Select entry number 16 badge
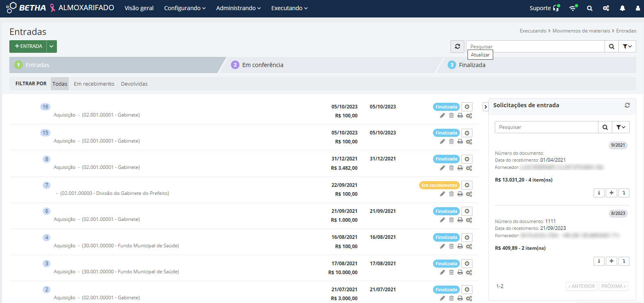This screenshot has width=644, height=303. (x=45, y=107)
